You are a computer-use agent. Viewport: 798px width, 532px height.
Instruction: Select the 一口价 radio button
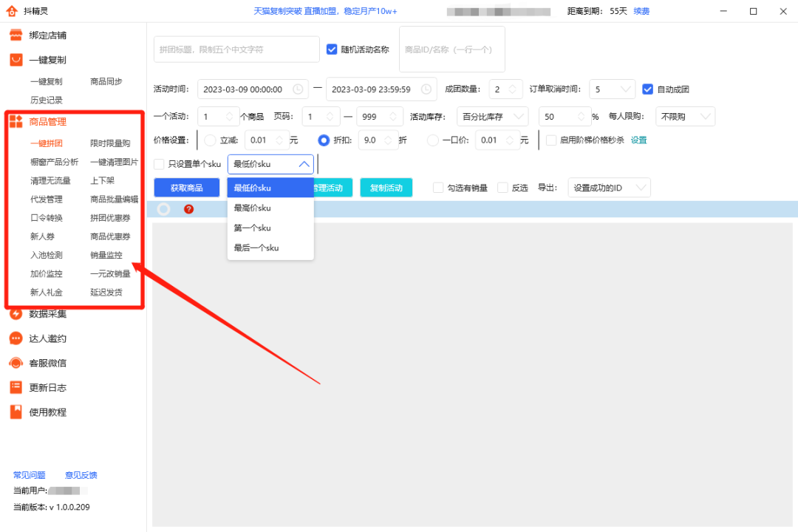coord(432,140)
